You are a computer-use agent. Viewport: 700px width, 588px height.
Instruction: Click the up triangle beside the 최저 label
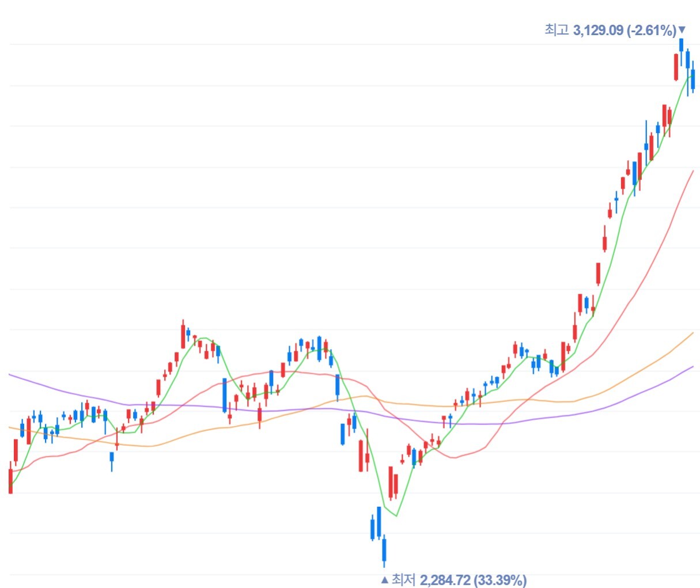(384, 579)
